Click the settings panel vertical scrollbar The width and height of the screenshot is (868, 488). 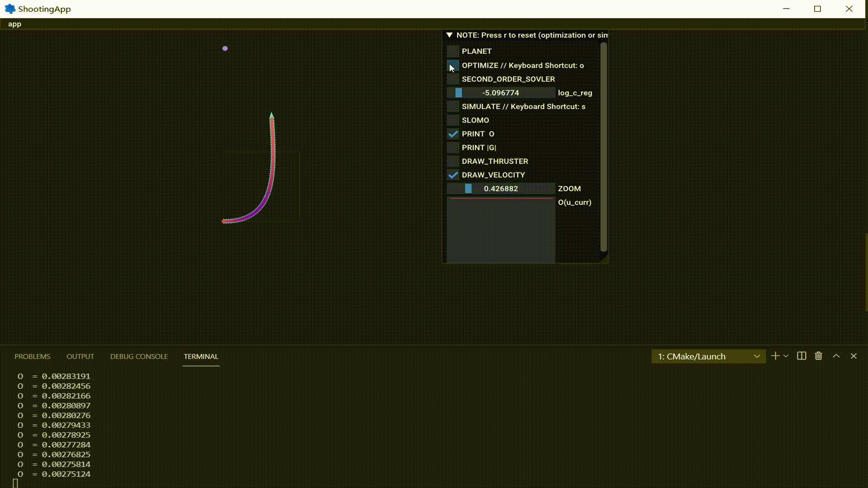(604, 147)
